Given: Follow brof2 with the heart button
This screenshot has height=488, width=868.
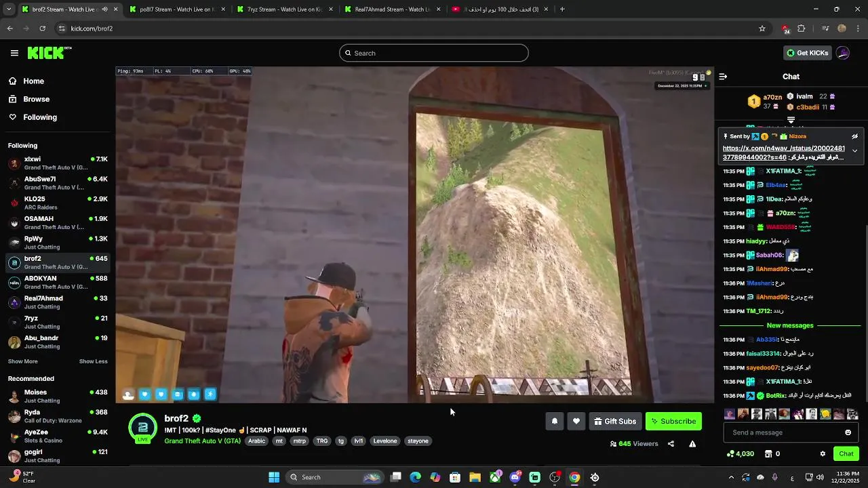Looking at the screenshot, I should coord(576,421).
